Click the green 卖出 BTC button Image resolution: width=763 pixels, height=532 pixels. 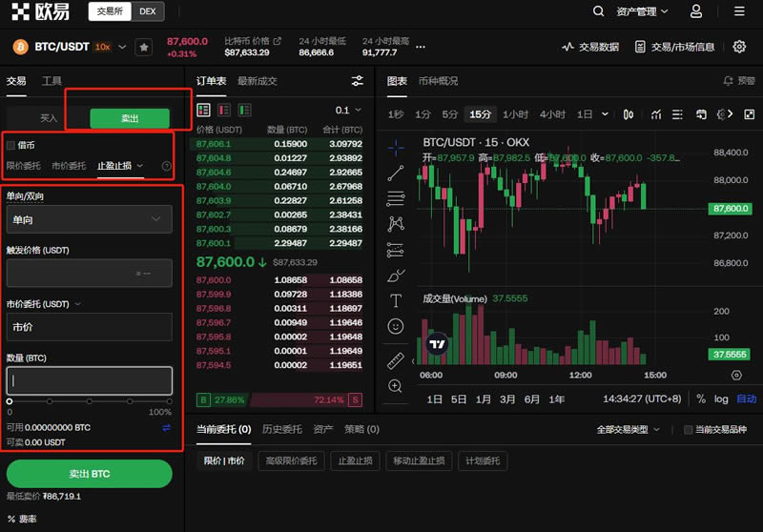pos(89,474)
